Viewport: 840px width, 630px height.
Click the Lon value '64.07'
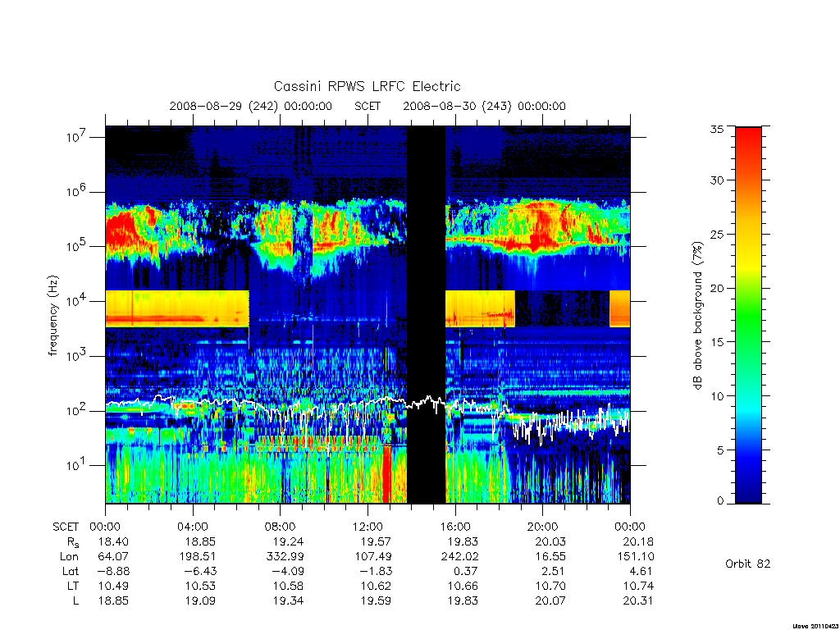(113, 557)
